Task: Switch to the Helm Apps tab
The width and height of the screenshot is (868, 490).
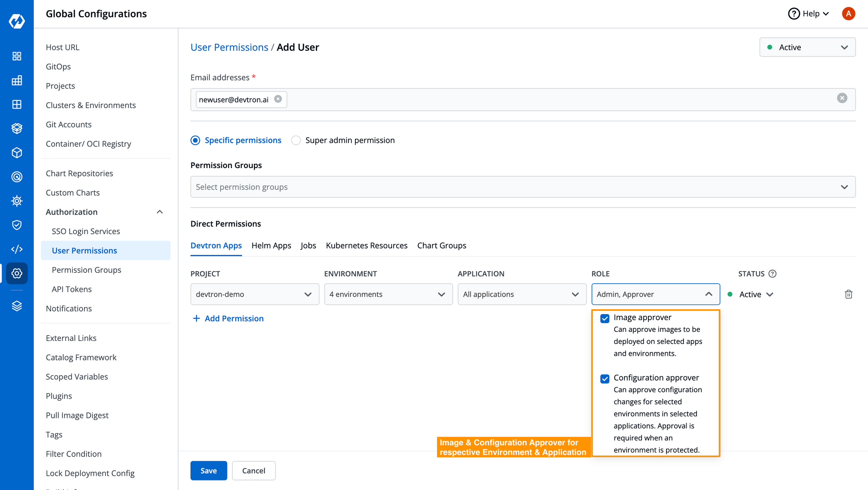Action: [271, 245]
